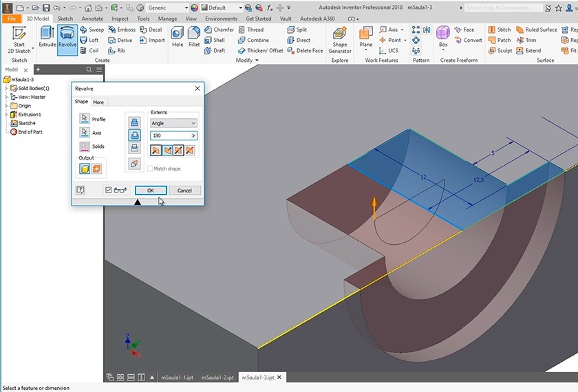Switch to the More tab in the Revolve dialog
This screenshot has height=392, width=578.
(x=98, y=102)
